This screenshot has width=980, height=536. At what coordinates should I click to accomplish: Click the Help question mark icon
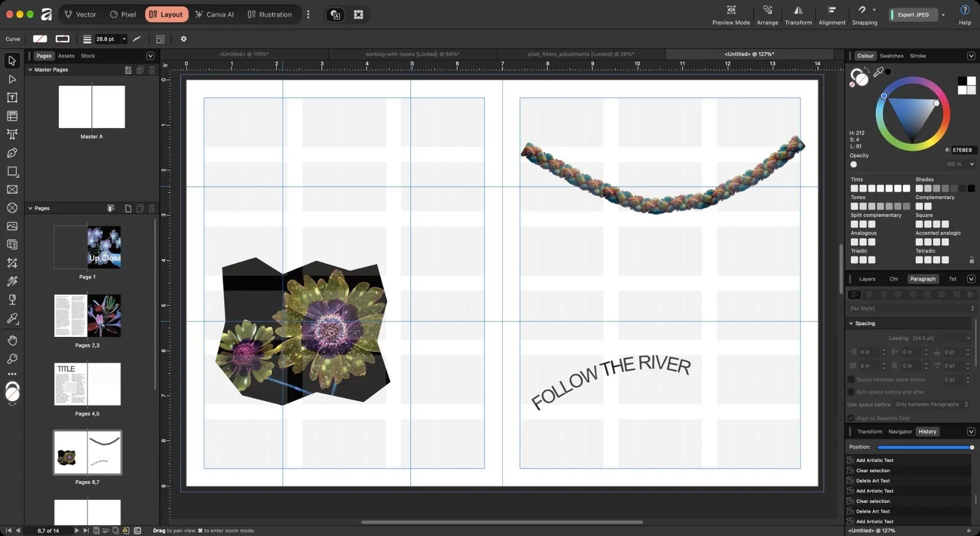965,10
